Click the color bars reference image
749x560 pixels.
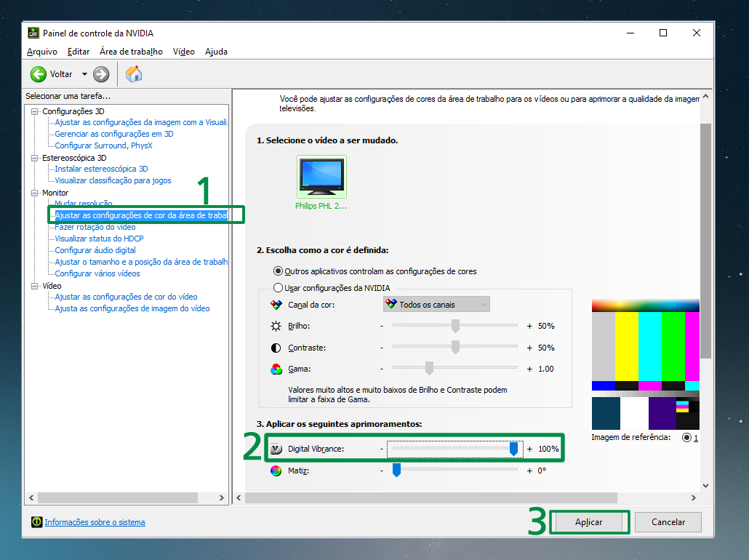pos(645,364)
